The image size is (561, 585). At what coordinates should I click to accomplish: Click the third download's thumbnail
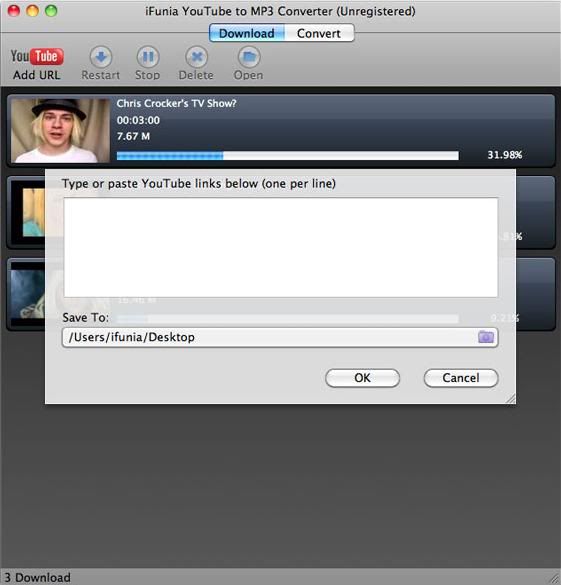pos(28,294)
